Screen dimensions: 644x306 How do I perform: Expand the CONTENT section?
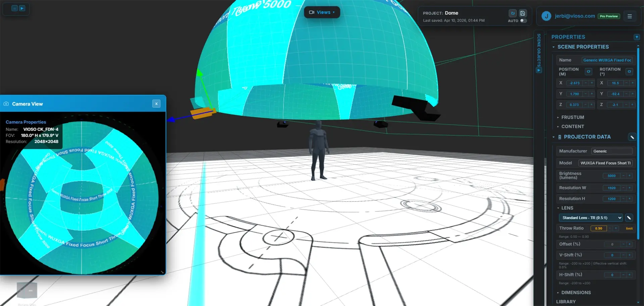(x=573, y=127)
